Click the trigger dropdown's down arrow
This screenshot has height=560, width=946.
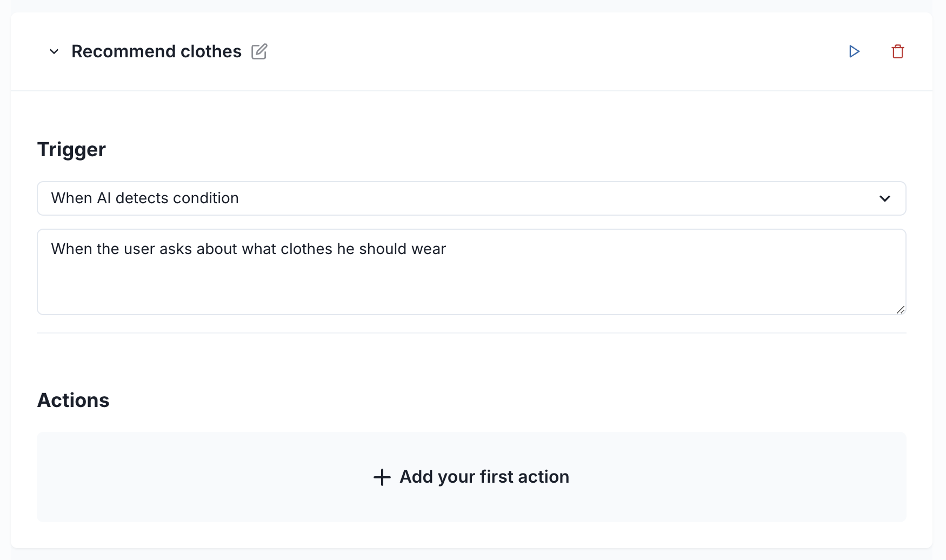885,198
